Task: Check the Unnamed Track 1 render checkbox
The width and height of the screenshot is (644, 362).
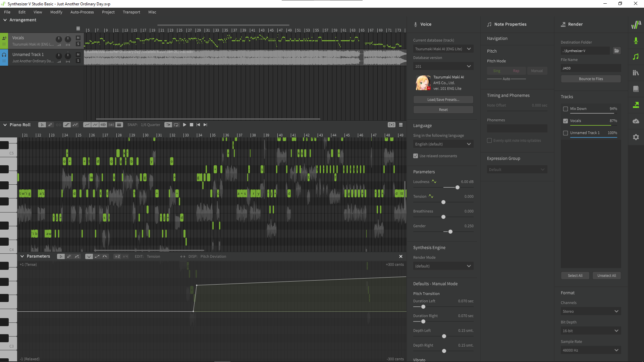Action: (x=566, y=133)
